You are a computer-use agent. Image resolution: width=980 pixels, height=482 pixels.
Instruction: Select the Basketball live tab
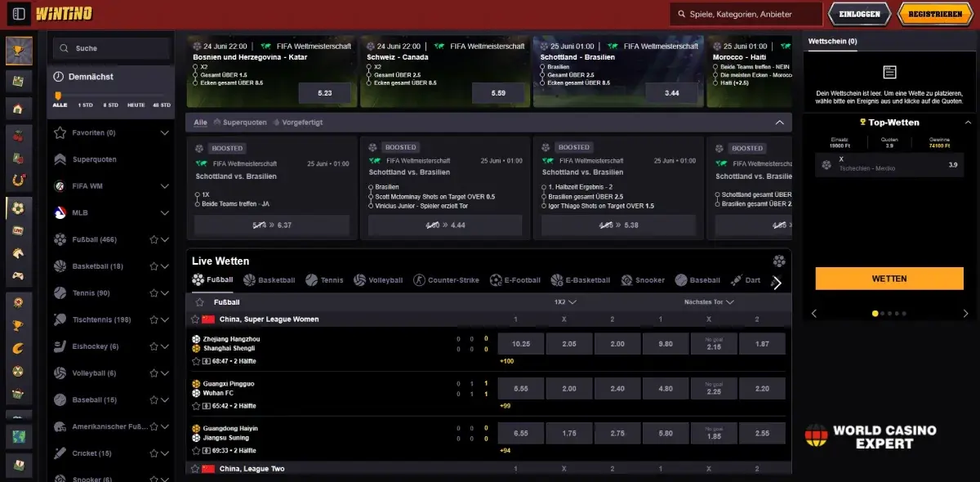coord(269,280)
